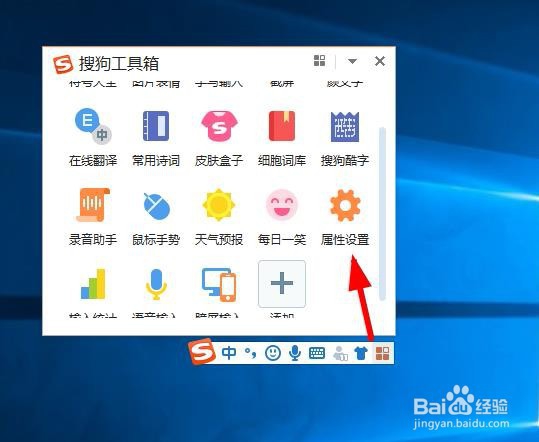The width and height of the screenshot is (539, 442).
Task: Click the plus button to add tools
Action: point(282,284)
